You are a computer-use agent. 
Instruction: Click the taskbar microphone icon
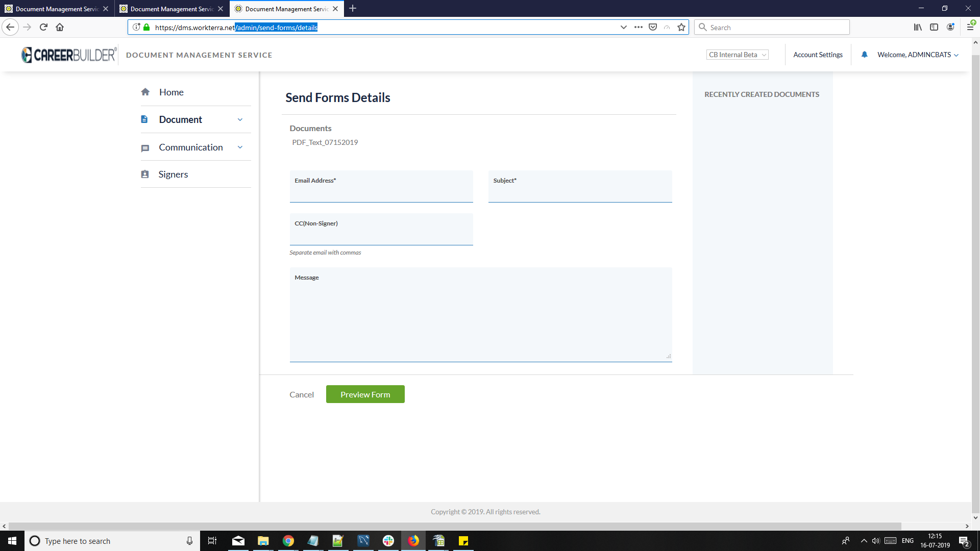pos(189,541)
